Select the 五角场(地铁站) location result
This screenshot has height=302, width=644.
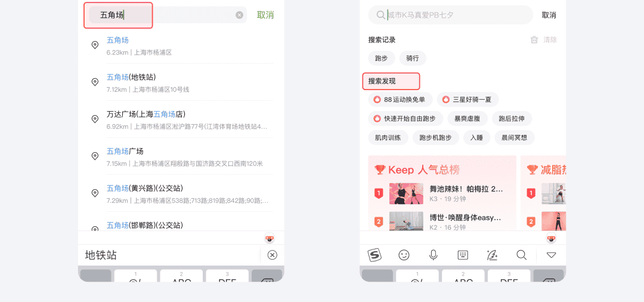click(181, 82)
